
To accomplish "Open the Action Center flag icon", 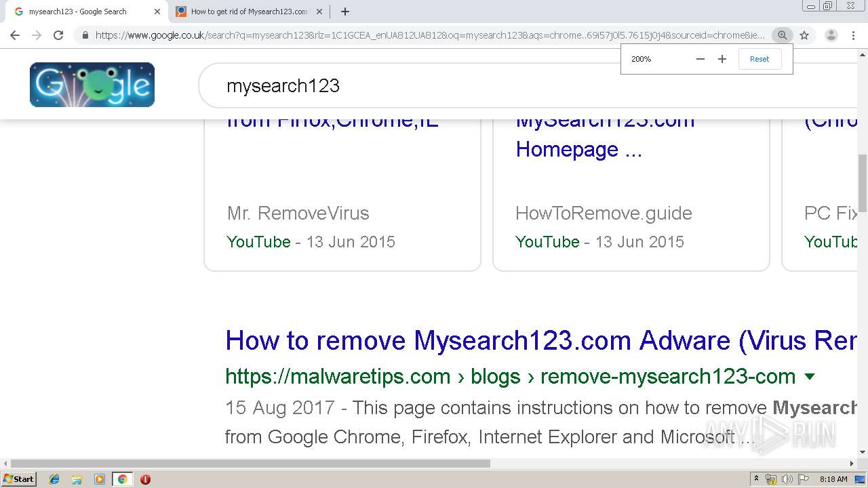I will (x=804, y=479).
